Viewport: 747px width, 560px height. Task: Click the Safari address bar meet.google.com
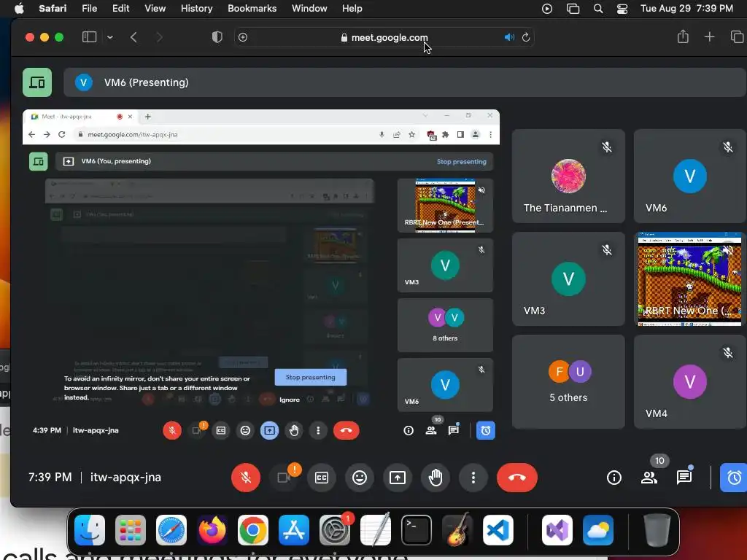click(384, 37)
